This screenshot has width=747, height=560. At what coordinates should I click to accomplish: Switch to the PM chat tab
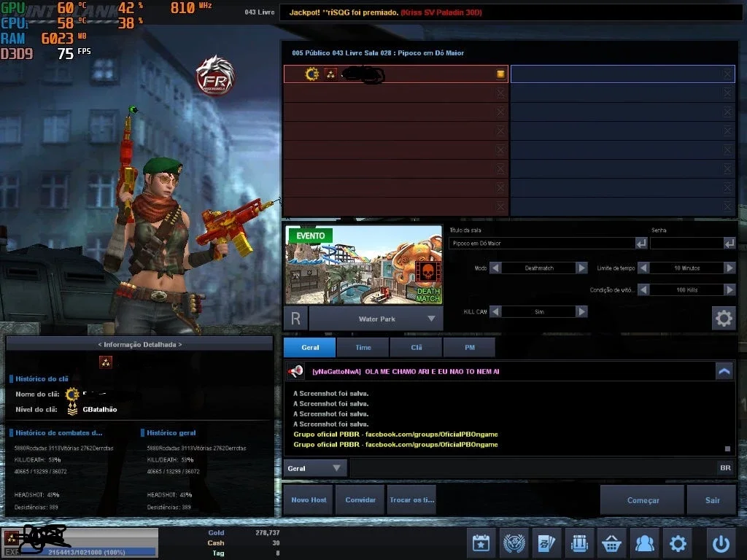469,348
